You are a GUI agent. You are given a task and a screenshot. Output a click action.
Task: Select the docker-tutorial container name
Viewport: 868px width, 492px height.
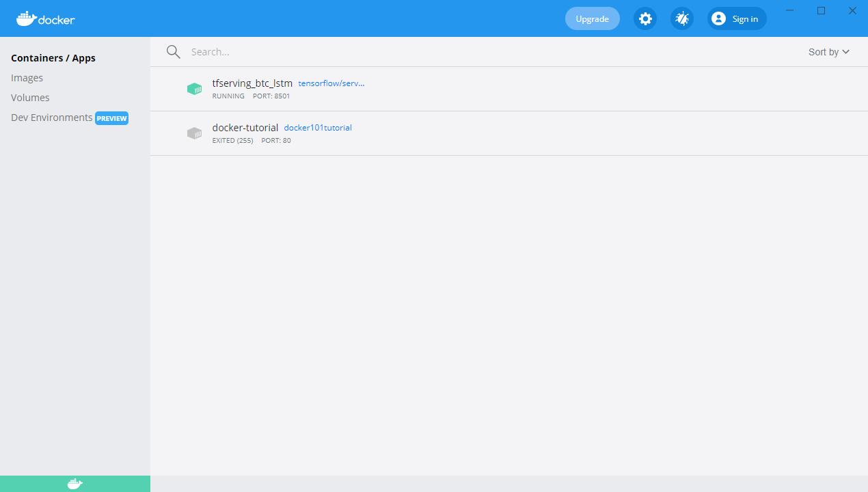click(245, 128)
